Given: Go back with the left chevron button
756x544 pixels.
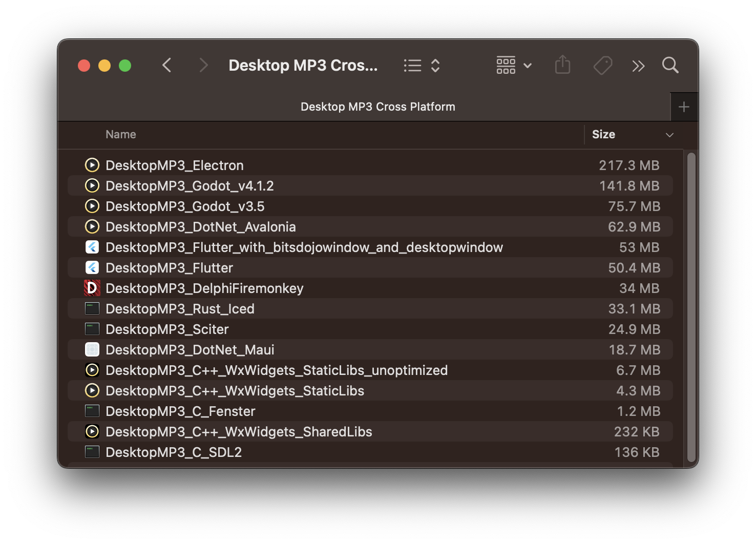Looking at the screenshot, I should pyautogui.click(x=166, y=66).
